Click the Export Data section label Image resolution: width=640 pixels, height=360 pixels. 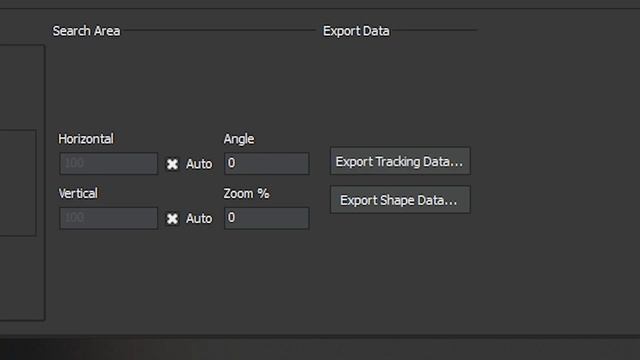point(356,31)
